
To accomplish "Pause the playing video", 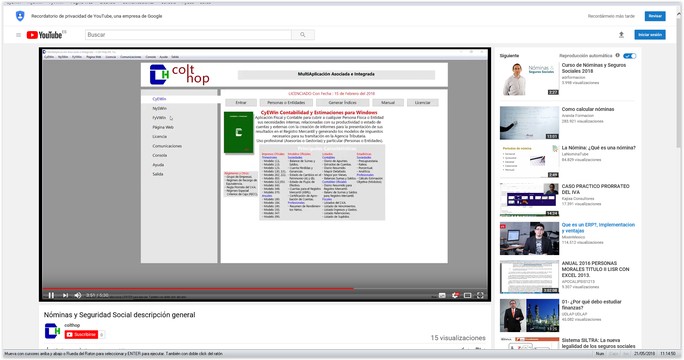I will [51, 295].
